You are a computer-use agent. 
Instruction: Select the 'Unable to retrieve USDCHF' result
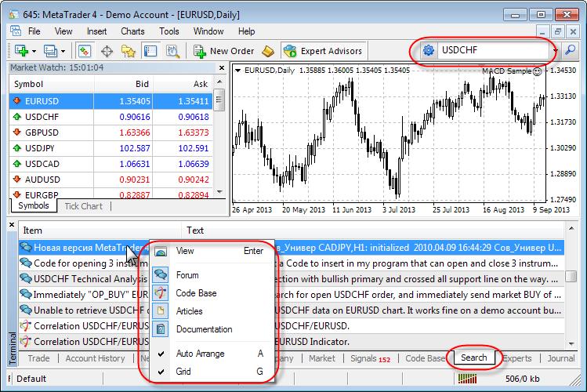292,310
